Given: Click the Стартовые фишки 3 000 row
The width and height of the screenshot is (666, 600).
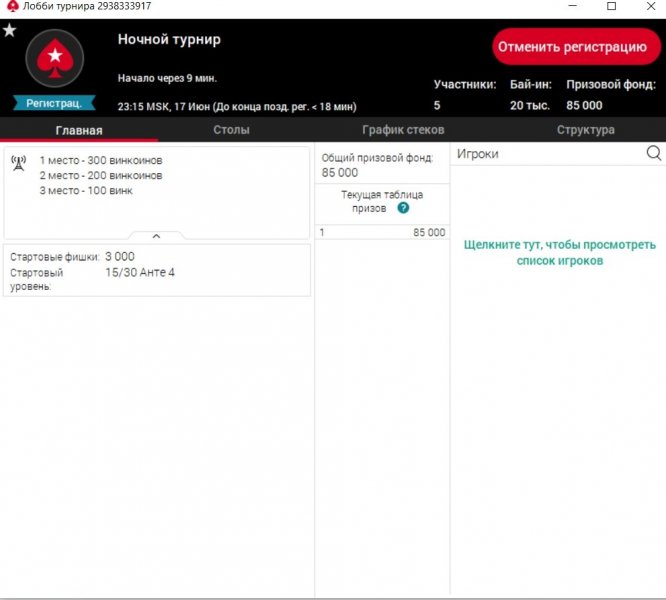Looking at the screenshot, I should tap(156, 257).
